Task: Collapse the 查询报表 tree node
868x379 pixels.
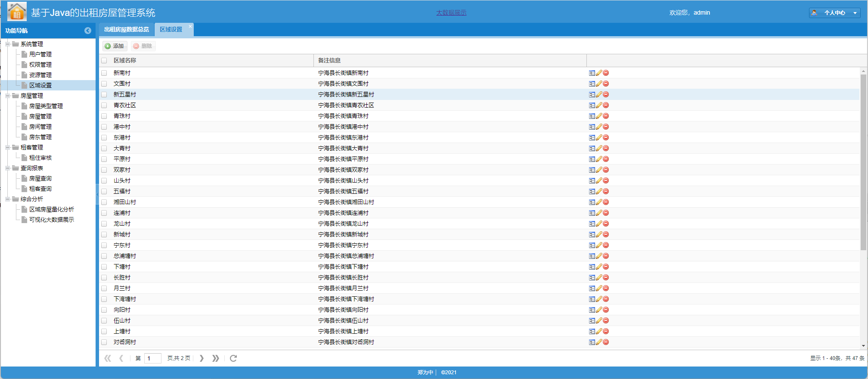Action: click(x=8, y=168)
